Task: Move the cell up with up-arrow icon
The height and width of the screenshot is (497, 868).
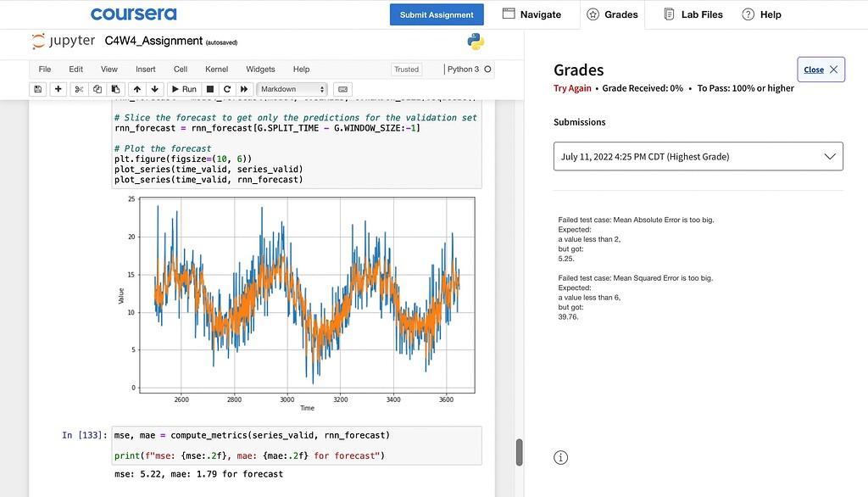Action: [136, 89]
